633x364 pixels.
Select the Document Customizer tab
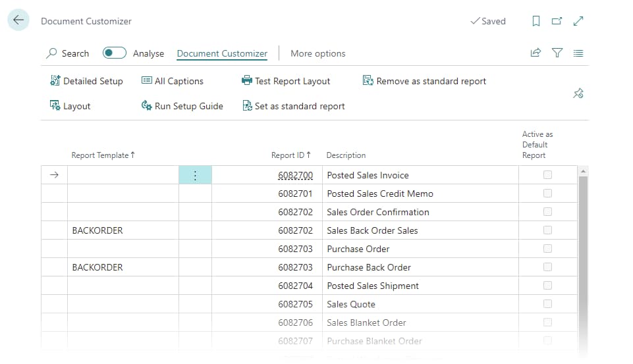(222, 54)
